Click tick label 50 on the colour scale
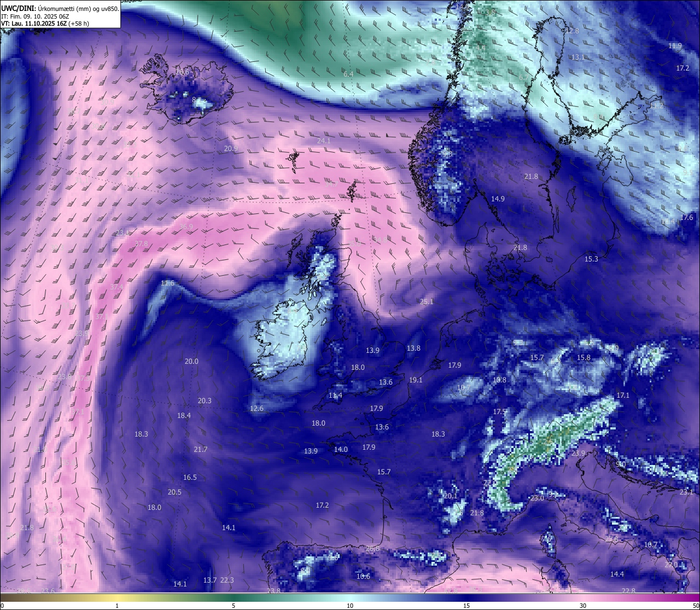Image resolution: width=700 pixels, height=610 pixels. coord(696,606)
